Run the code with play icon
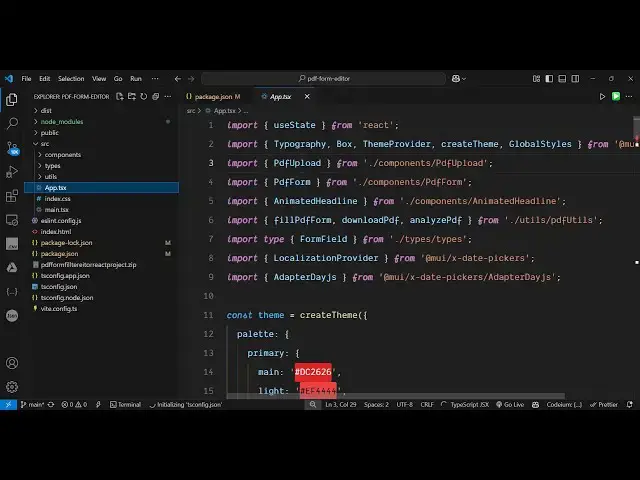This screenshot has width=640, height=480. click(602, 97)
